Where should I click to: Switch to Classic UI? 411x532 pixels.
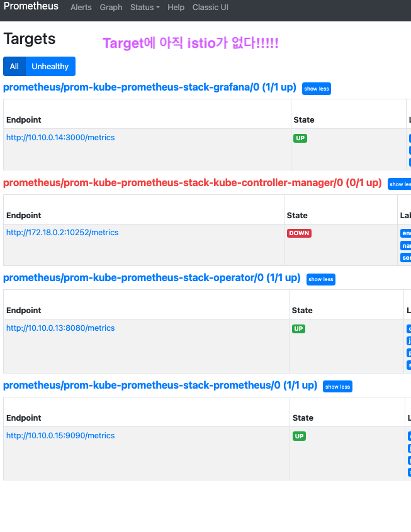[210, 7]
